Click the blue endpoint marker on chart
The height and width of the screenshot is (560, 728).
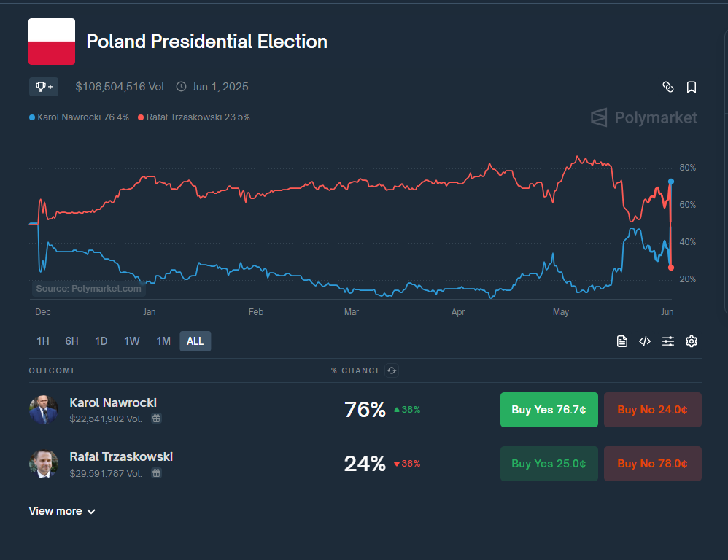click(x=671, y=181)
